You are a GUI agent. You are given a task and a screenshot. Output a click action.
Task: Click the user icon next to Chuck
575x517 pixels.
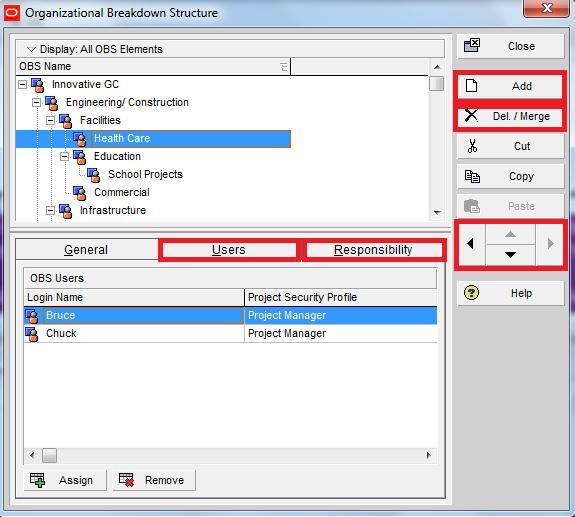32,334
